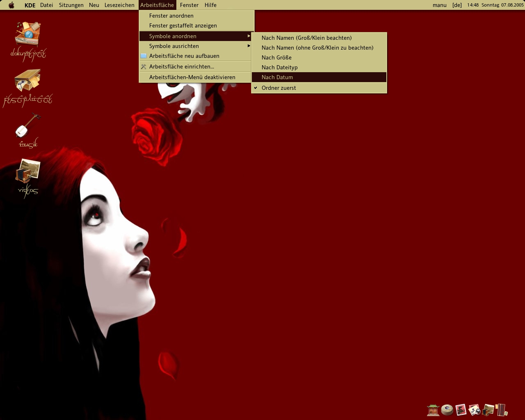Open the Neu menu

[x=94, y=5]
